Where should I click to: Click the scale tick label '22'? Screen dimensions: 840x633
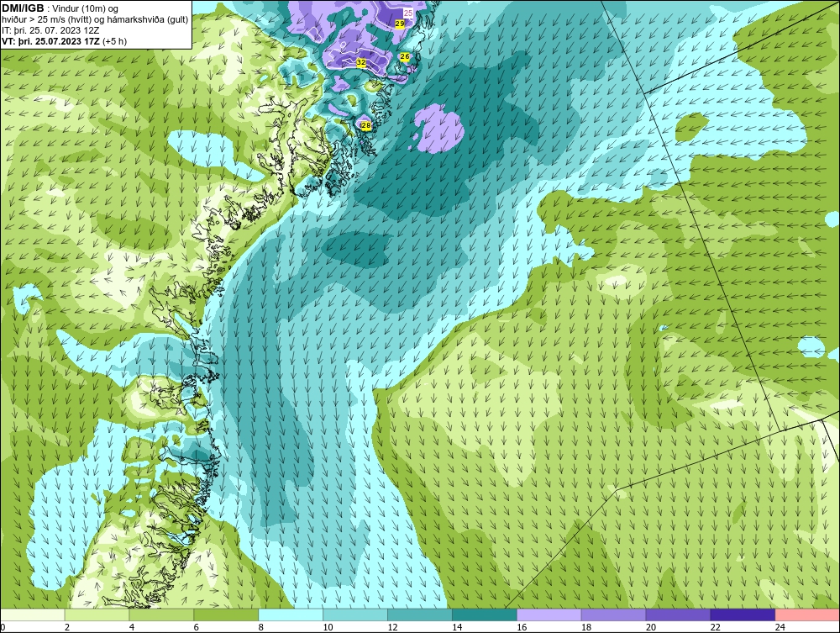pos(715,627)
